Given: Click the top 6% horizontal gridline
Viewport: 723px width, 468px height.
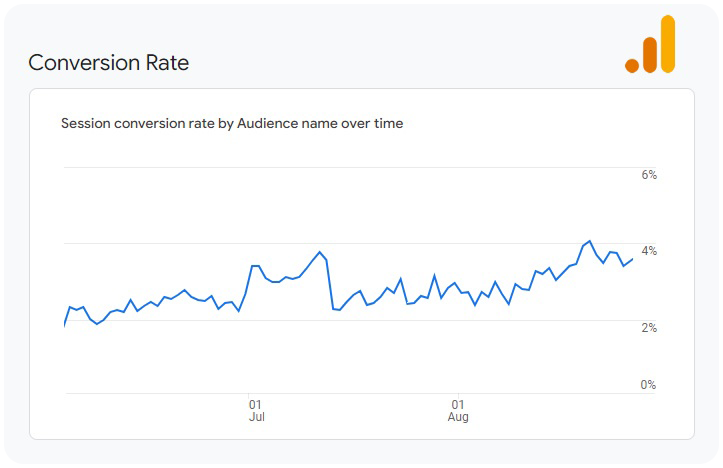Looking at the screenshot, I should 350,167.
